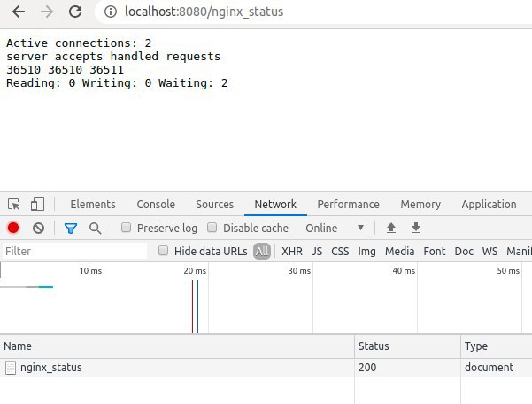Click the browser forward arrow
This screenshot has height=404, width=532.
47,12
